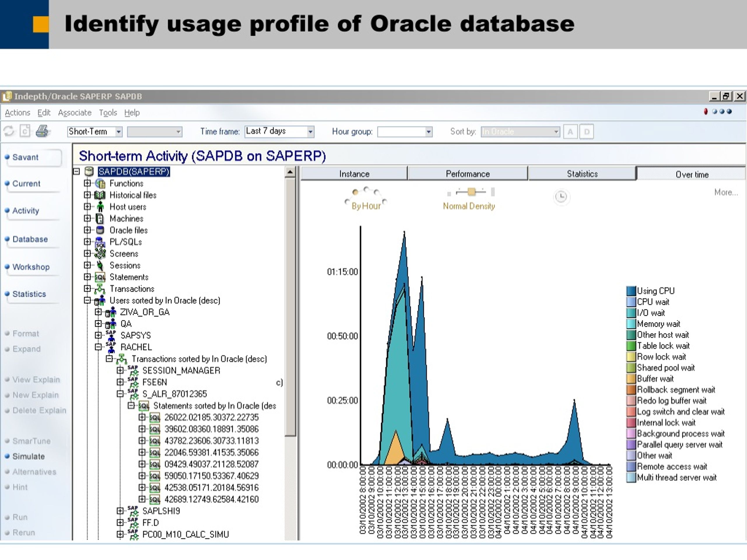The image size is (747, 560).
Task: Open the empty dropdown next to Short-Term
Action: click(178, 132)
